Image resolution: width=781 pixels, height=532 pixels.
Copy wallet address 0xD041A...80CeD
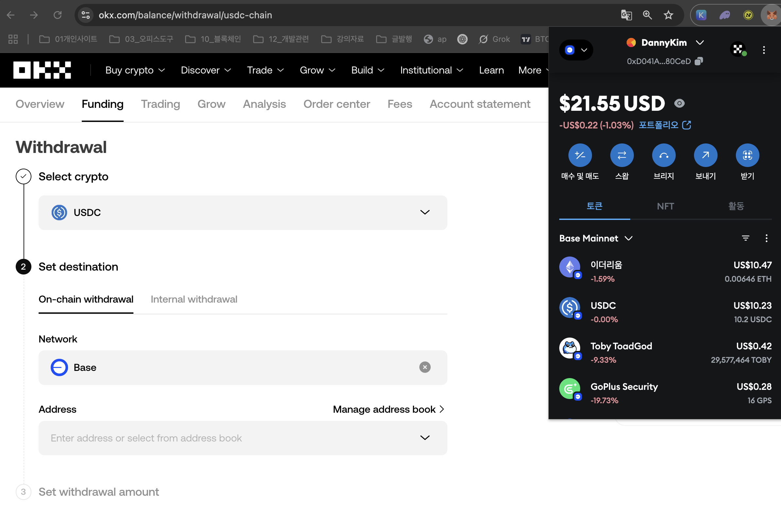[699, 61]
